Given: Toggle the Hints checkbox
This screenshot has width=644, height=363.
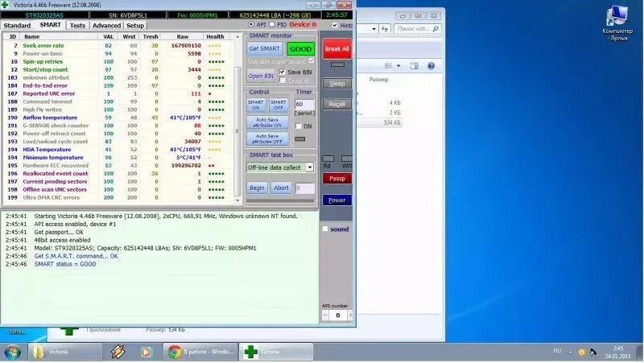Looking at the screenshot, I should (335, 25).
